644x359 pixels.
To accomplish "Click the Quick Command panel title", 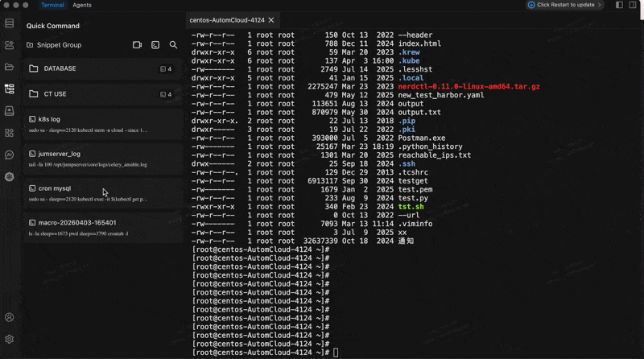I will click(53, 26).
